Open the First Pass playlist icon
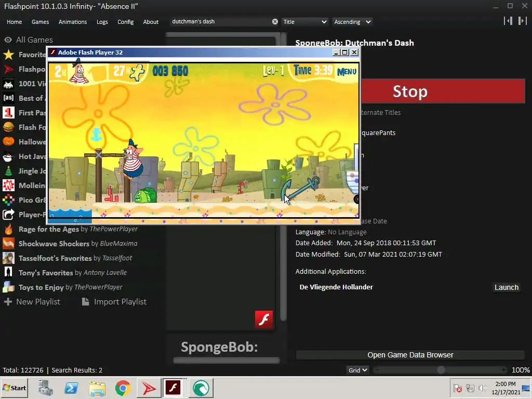 (x=8, y=113)
